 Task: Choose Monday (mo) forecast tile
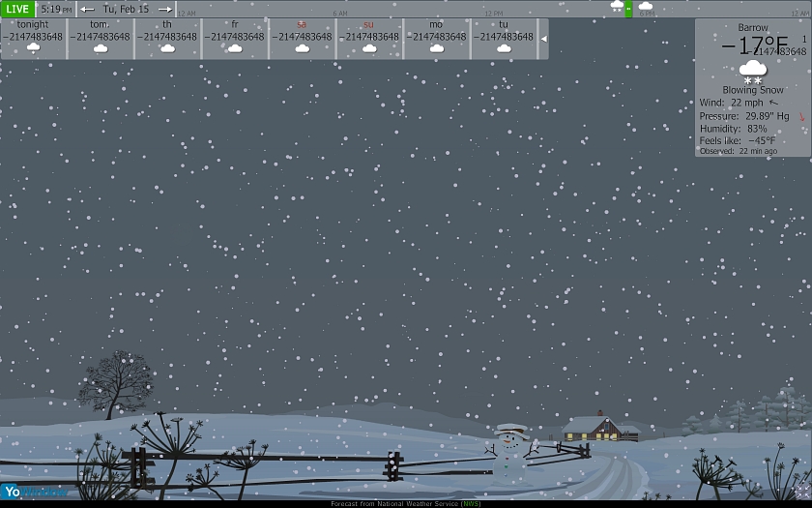pyautogui.click(x=437, y=38)
